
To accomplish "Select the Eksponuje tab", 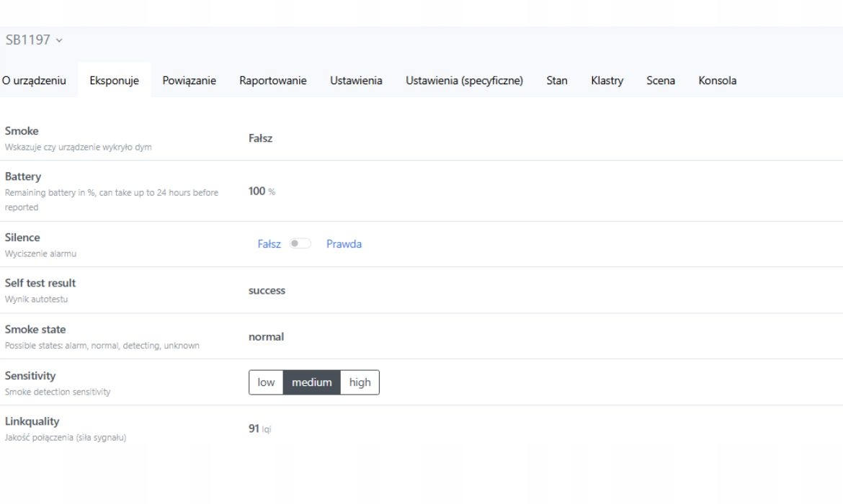I will (x=114, y=81).
